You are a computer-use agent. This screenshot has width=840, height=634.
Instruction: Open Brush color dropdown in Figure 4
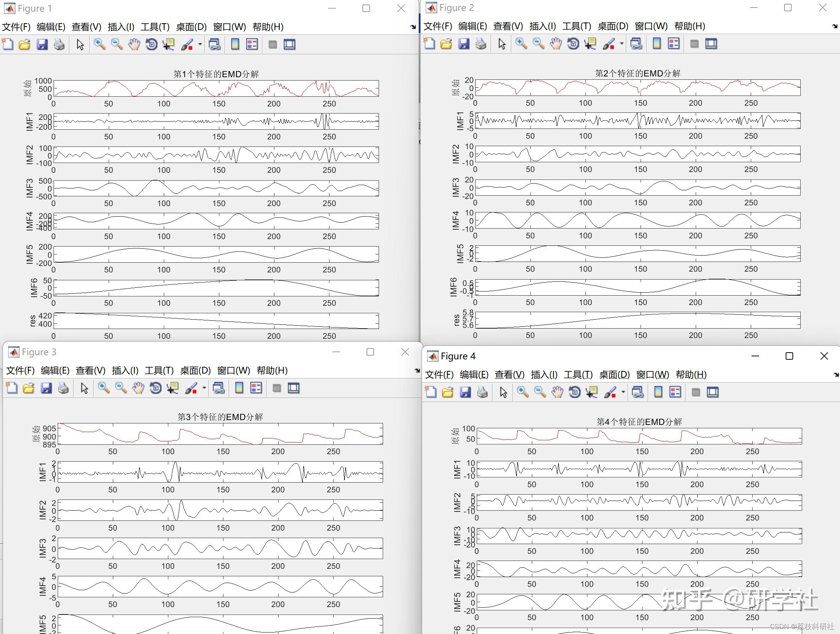pos(623,392)
